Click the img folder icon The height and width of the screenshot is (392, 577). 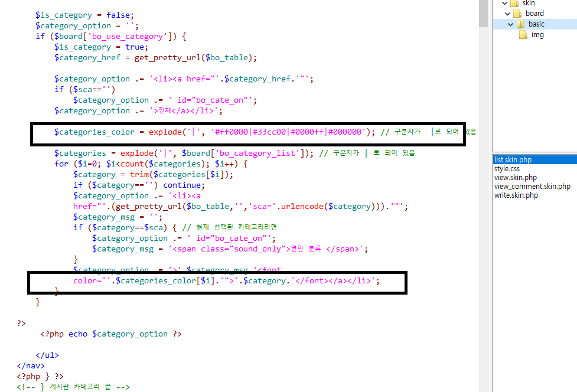[x=523, y=35]
